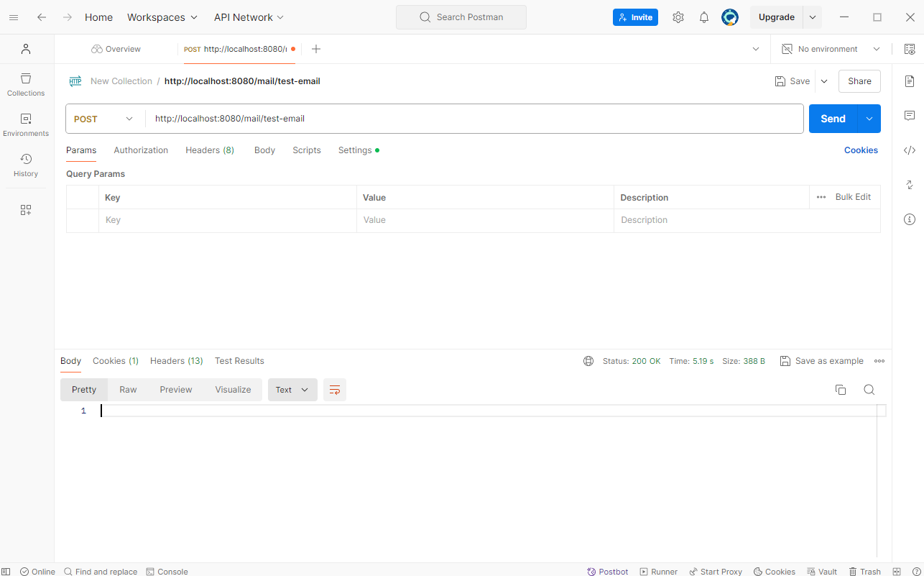Click the network globe icon near Status
This screenshot has height=576, width=924.
pos(588,361)
